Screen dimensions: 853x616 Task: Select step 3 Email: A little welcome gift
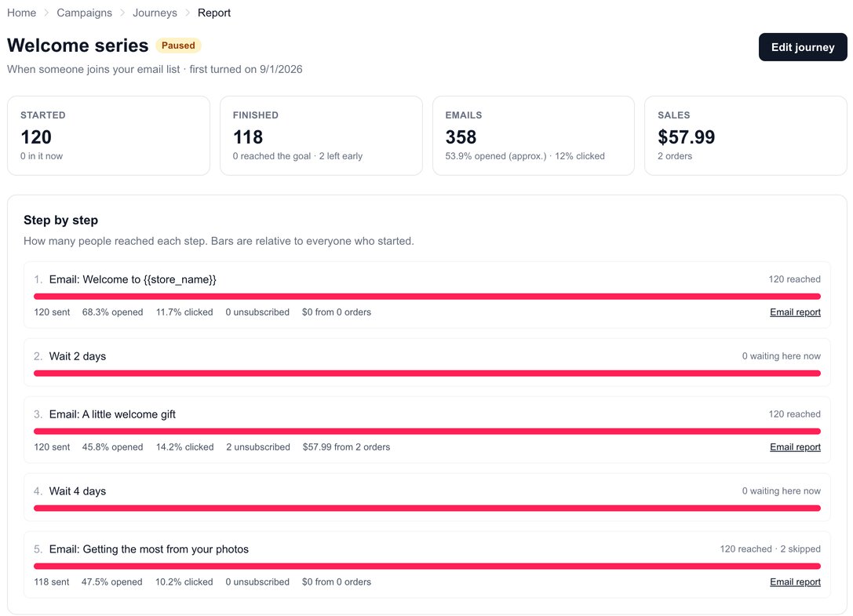coord(427,430)
